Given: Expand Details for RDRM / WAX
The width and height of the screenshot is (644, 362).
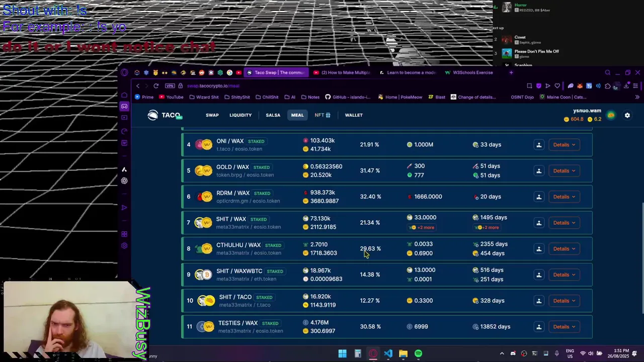Looking at the screenshot, I should [564, 197].
